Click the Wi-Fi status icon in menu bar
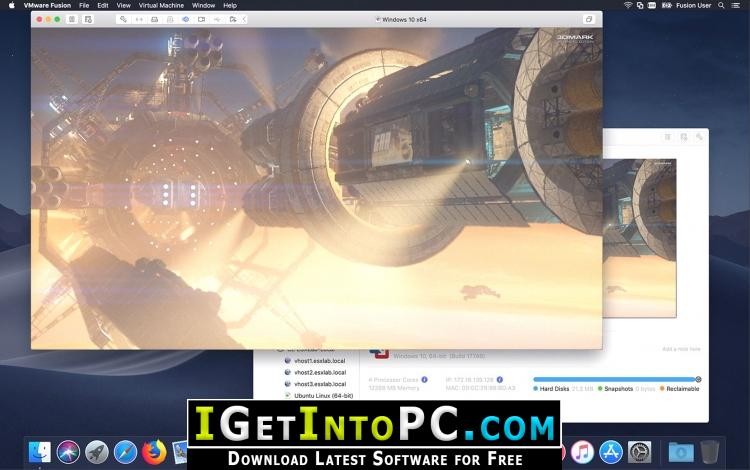Screen dimensions: 750x470 [x=628, y=5]
